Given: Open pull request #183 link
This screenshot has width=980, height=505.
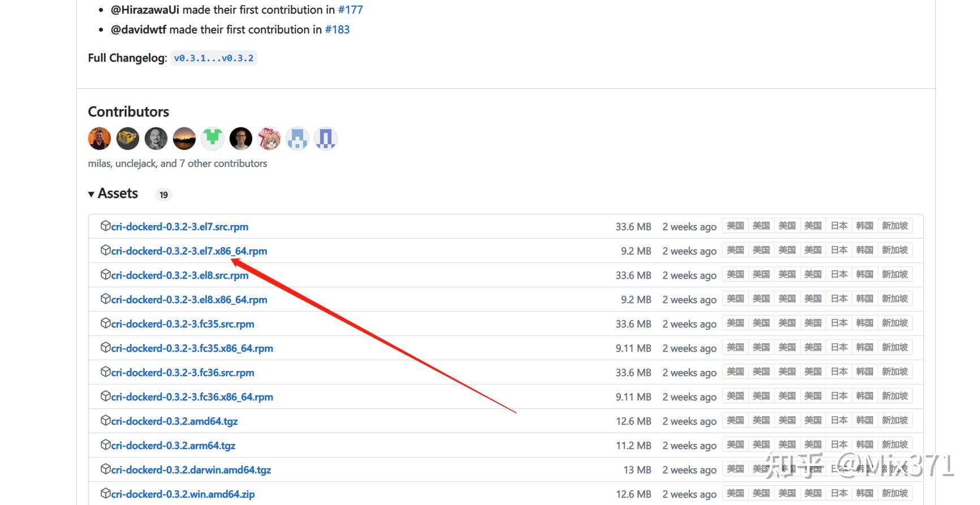Looking at the screenshot, I should coord(337,29).
